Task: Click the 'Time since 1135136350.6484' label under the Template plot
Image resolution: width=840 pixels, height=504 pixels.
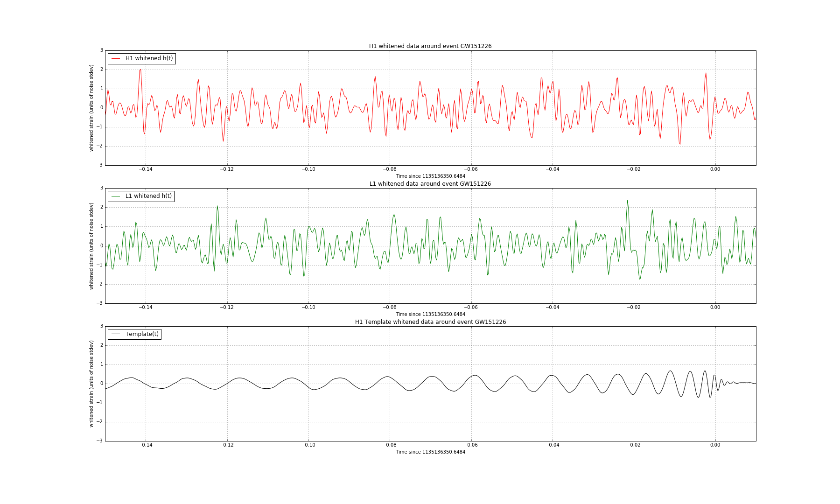Action: pyautogui.click(x=430, y=452)
